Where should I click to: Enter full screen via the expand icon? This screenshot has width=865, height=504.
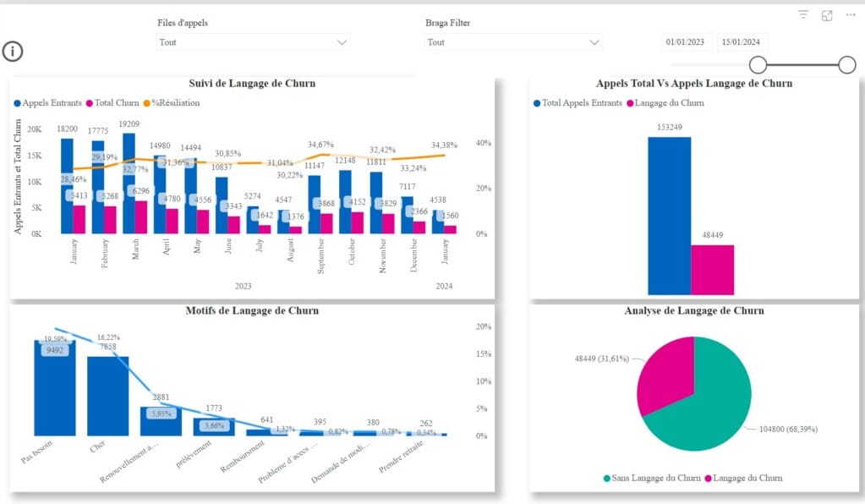[826, 14]
